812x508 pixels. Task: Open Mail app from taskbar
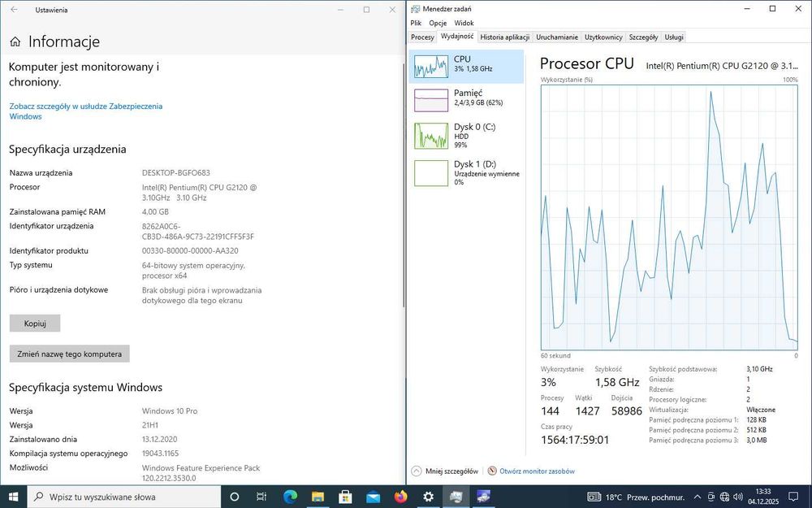click(x=373, y=497)
